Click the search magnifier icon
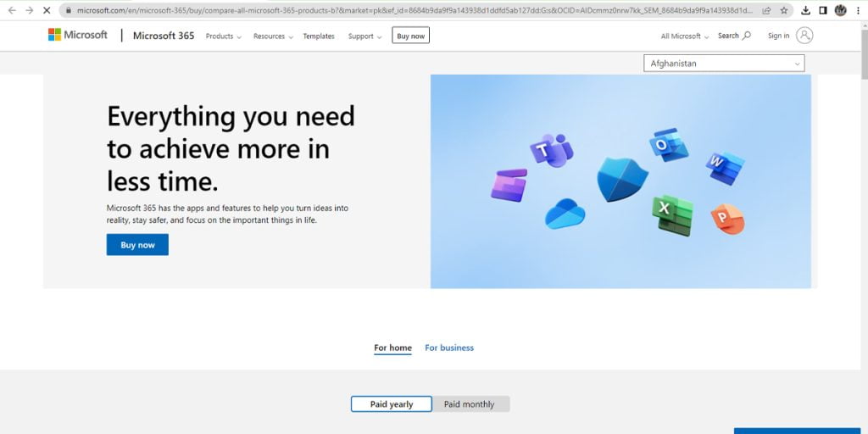Image resolution: width=868 pixels, height=434 pixels. click(747, 36)
